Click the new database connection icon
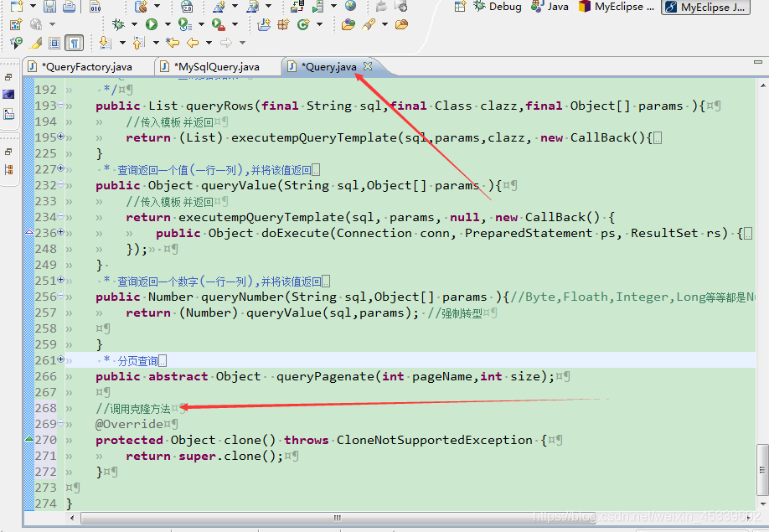The image size is (769, 532). (x=142, y=7)
